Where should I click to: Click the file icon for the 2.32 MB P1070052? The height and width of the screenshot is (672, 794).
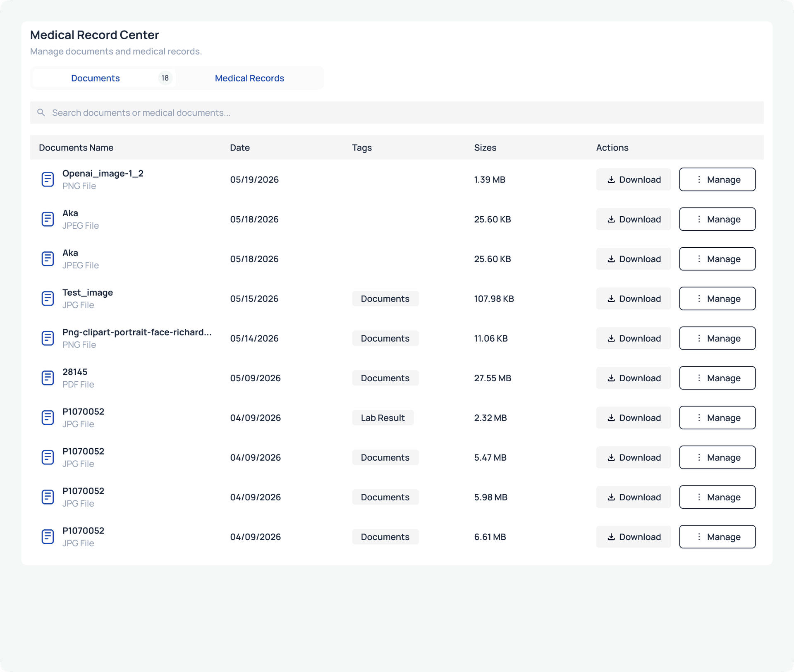(48, 418)
